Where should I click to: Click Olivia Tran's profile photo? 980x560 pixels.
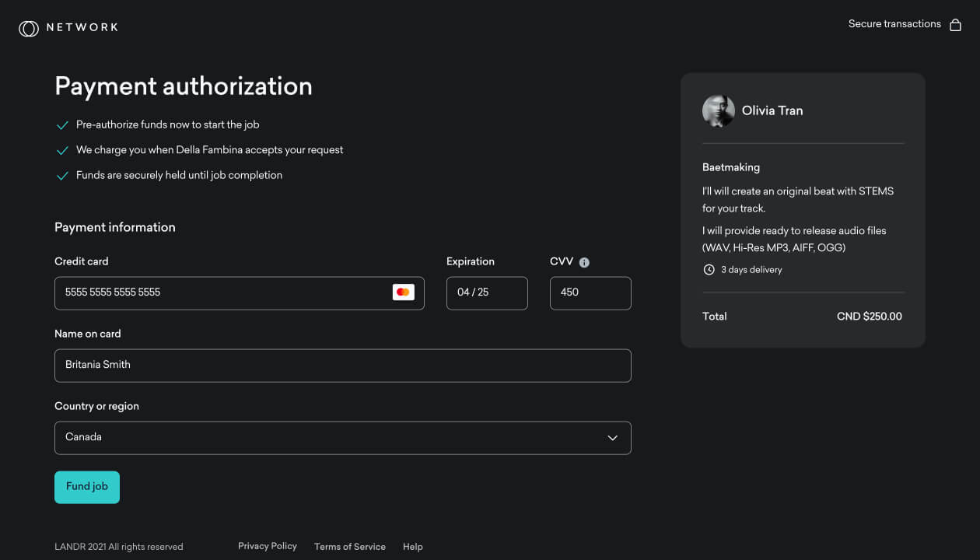[718, 110]
